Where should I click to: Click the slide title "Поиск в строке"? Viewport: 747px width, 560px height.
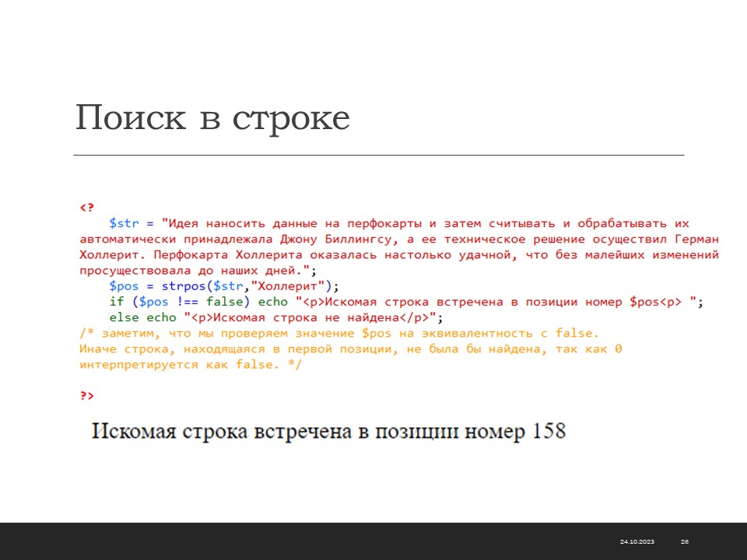click(x=212, y=119)
